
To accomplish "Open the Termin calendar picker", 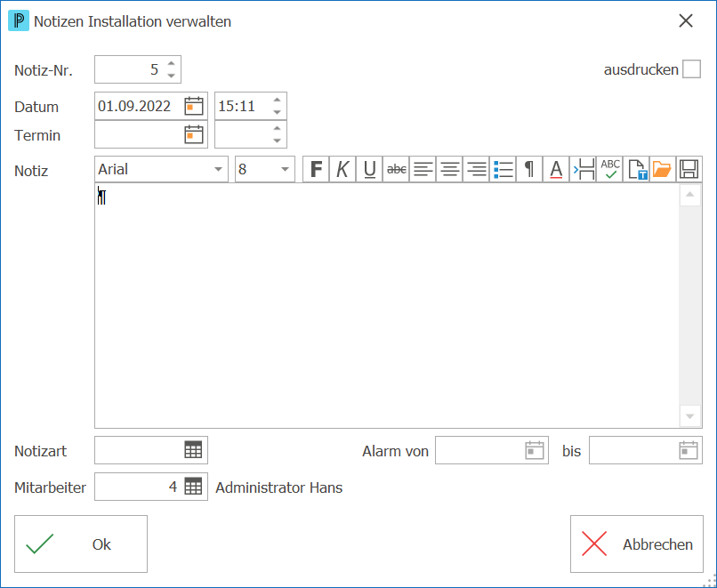I will (194, 134).
